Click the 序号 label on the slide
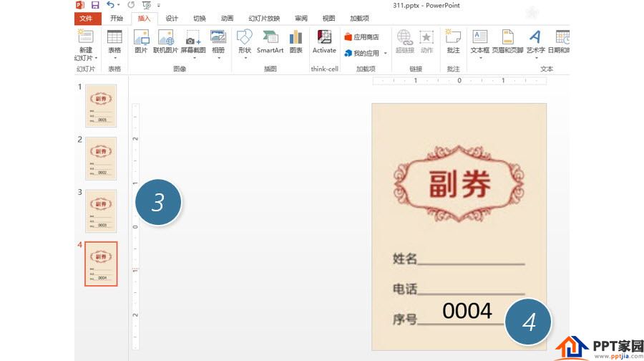The height and width of the screenshot is (361, 644). click(x=404, y=319)
